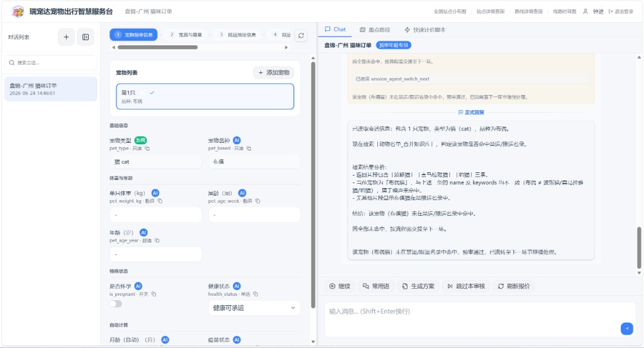Click the 单只体重 (kg) input field
Image resolution: width=644 pixels, height=348 pixels.
(x=156, y=215)
